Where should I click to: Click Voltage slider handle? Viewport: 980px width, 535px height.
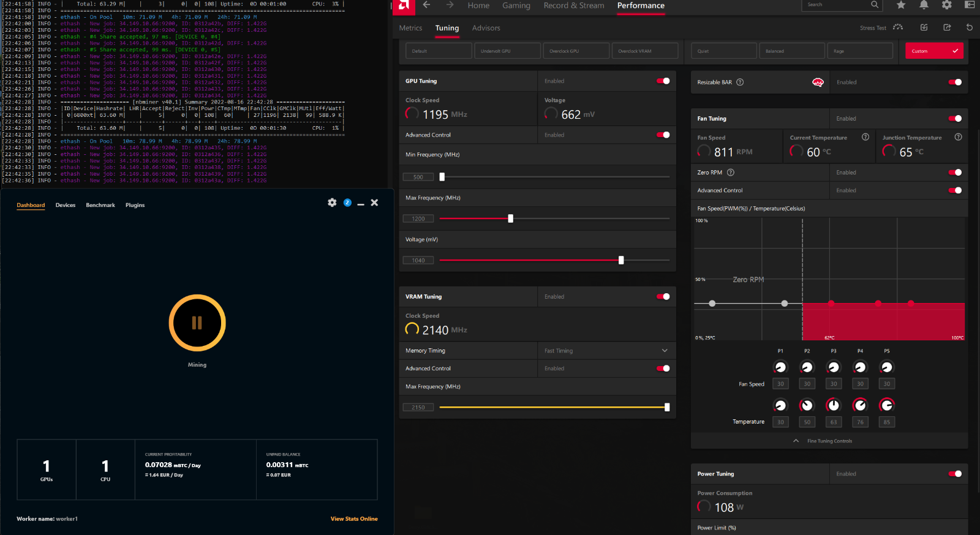(x=621, y=260)
